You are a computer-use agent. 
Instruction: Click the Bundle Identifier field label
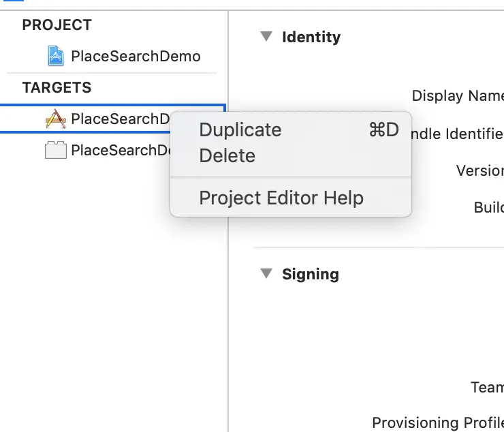pos(458,134)
